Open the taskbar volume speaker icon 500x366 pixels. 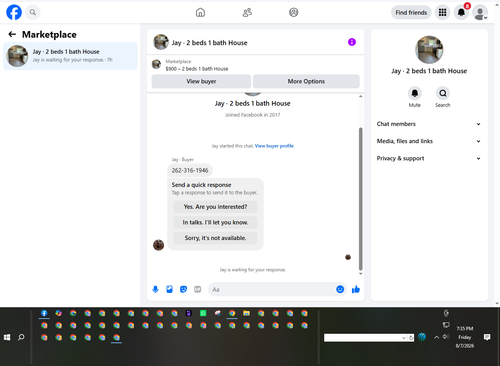(446, 337)
